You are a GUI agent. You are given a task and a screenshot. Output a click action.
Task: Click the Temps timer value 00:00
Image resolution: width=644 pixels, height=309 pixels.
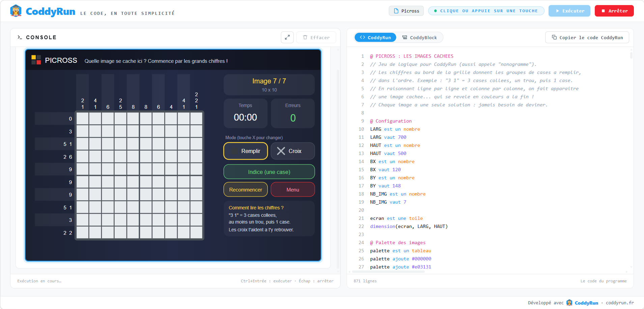(245, 118)
